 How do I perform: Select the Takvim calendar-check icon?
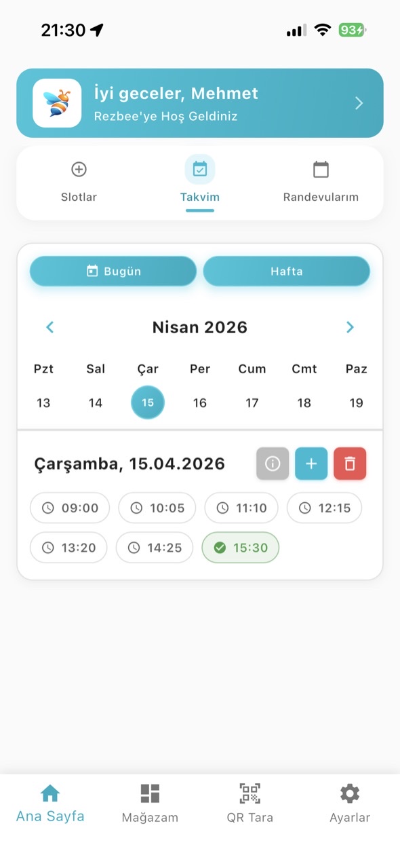(199, 168)
